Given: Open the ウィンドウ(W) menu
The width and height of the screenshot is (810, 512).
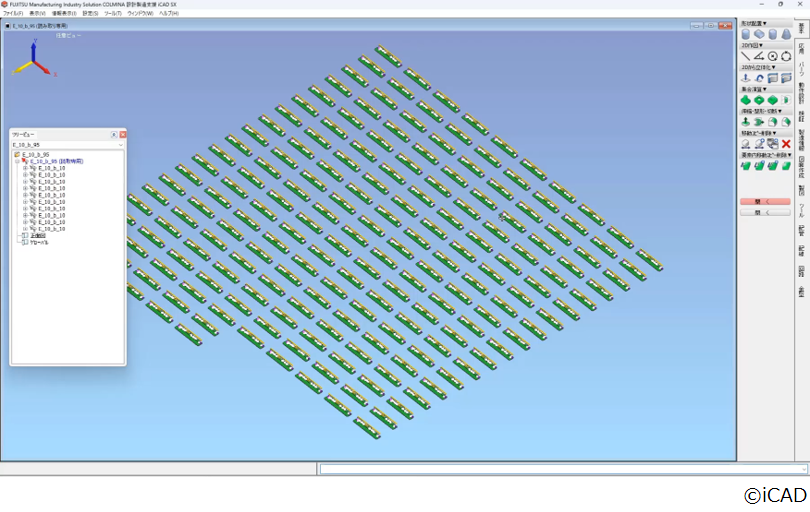Looking at the screenshot, I should (141, 13).
